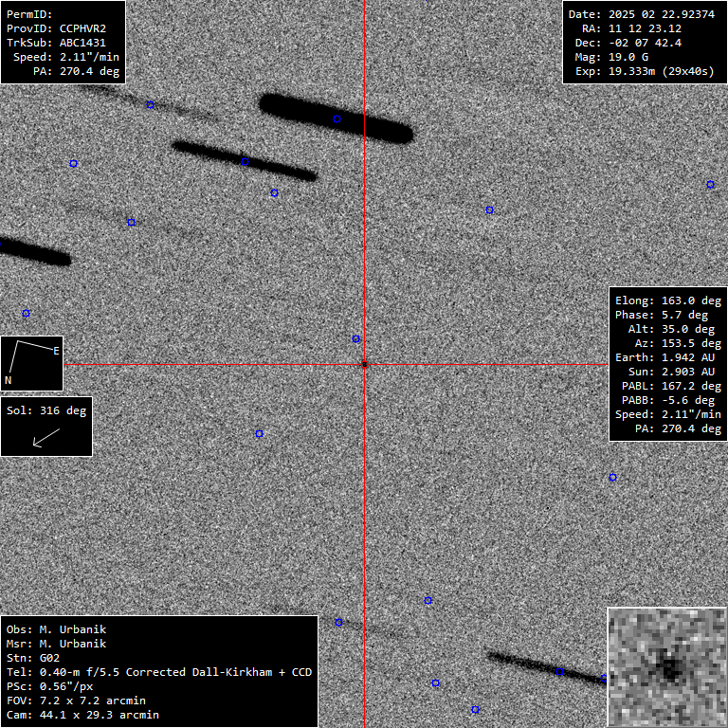Click the 'TrkSub: ABC1431' line
Image resolution: width=728 pixels, height=728 pixels.
[56, 43]
